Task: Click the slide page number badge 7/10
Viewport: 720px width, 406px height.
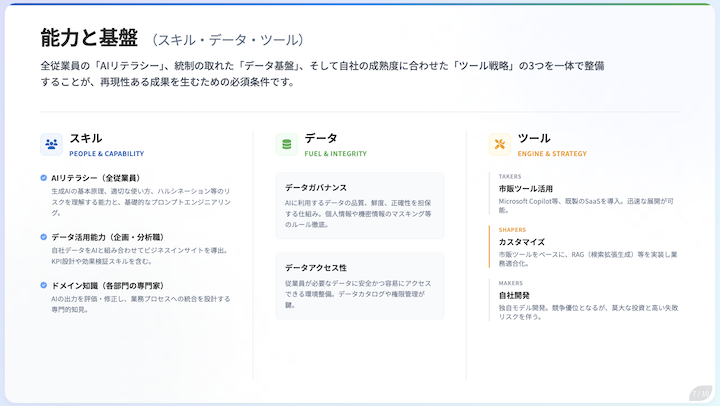Action: click(701, 394)
